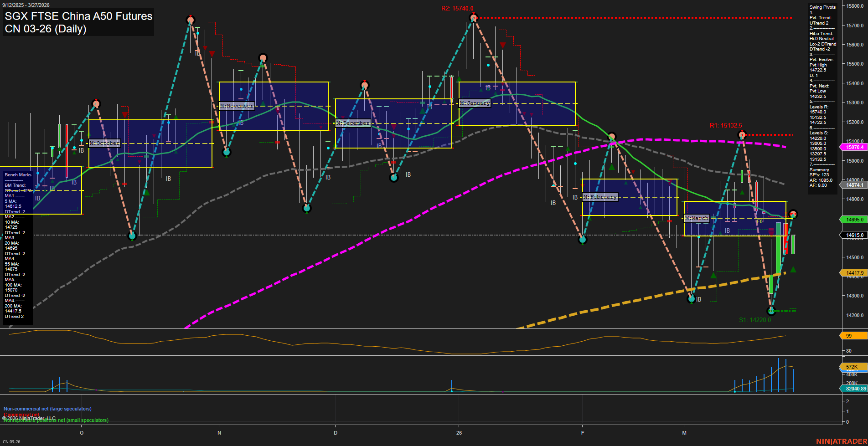Viewport: 868px width, 446px height.
Task: Click the green 82040.89 indicator value tag
Action: tap(856, 389)
